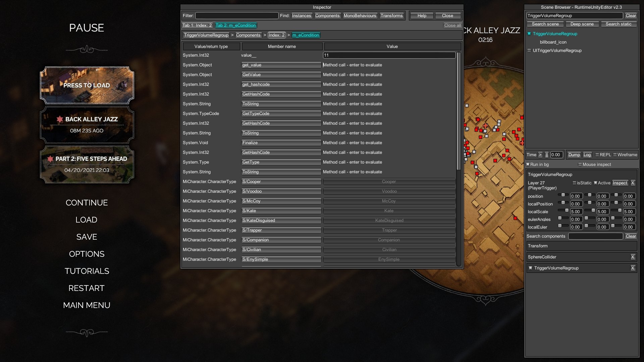Adjust the eulerAngles X slider
The width and height of the screenshot is (644, 362).
tap(563, 218)
